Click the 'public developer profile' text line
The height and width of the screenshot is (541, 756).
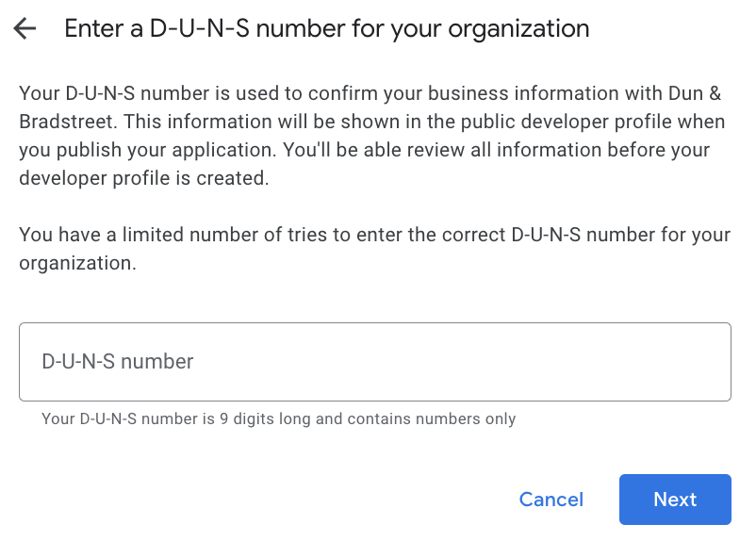point(371,122)
